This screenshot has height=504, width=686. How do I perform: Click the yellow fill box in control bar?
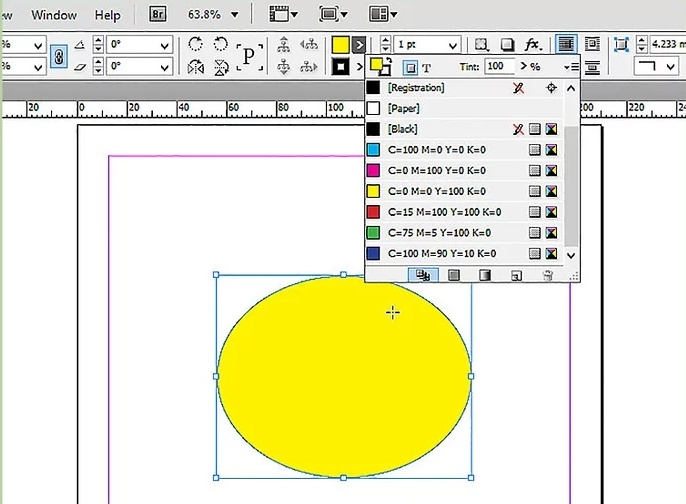340,44
